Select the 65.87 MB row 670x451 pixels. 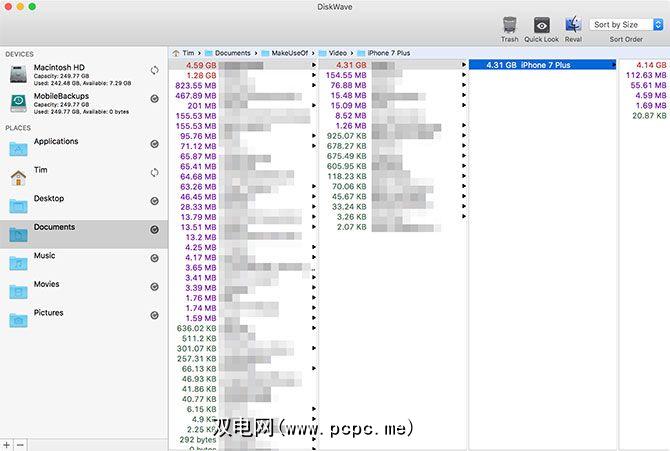tap(244, 156)
